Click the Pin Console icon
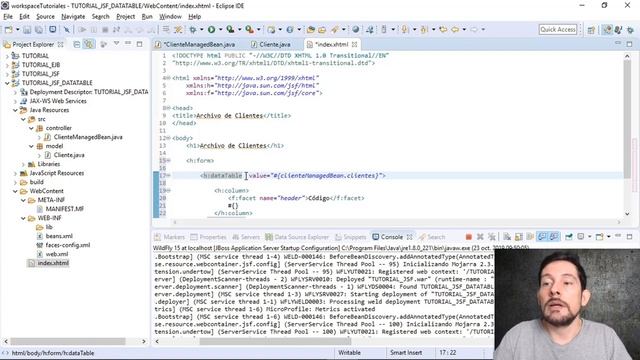The image size is (640, 360). (x=569, y=237)
